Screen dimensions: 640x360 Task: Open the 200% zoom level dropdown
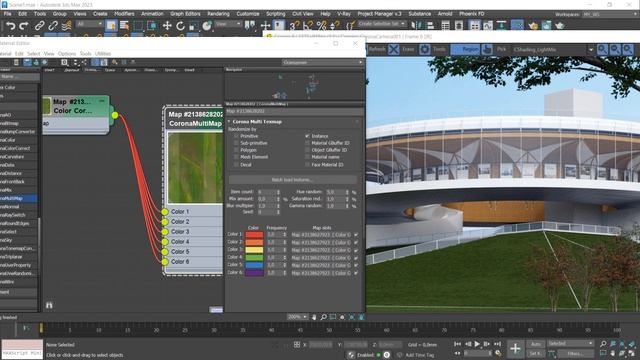click(297, 317)
